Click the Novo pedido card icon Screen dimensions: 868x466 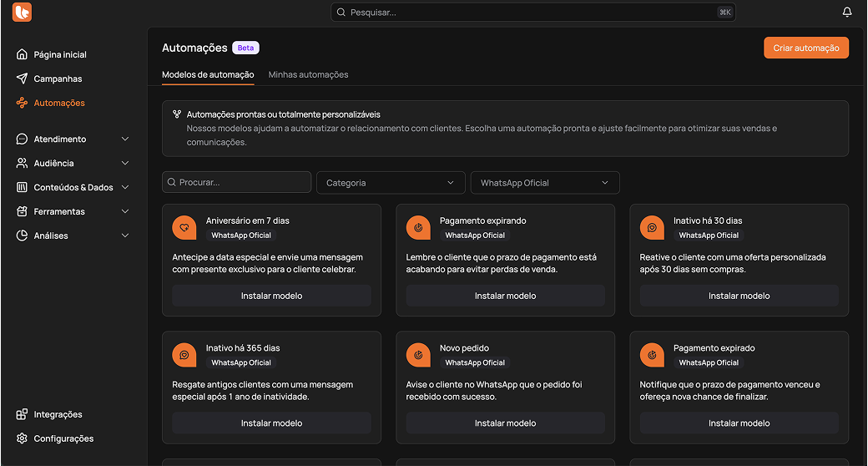pyautogui.click(x=417, y=354)
